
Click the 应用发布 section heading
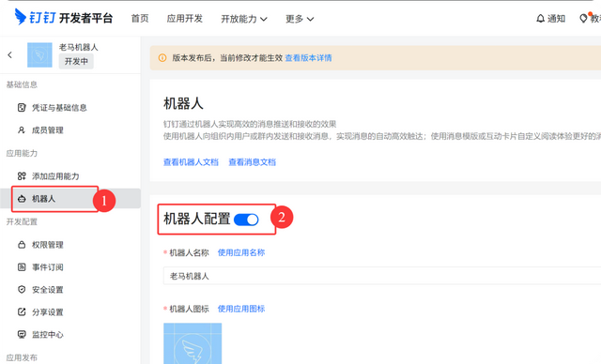pos(22,357)
